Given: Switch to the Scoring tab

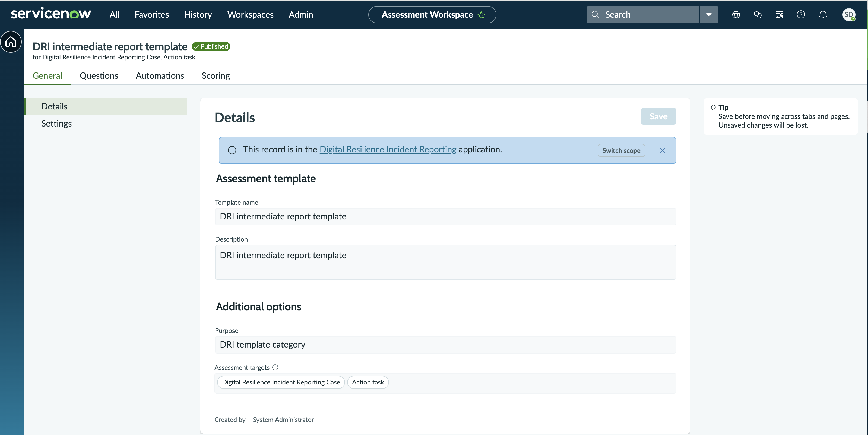Looking at the screenshot, I should (x=216, y=75).
